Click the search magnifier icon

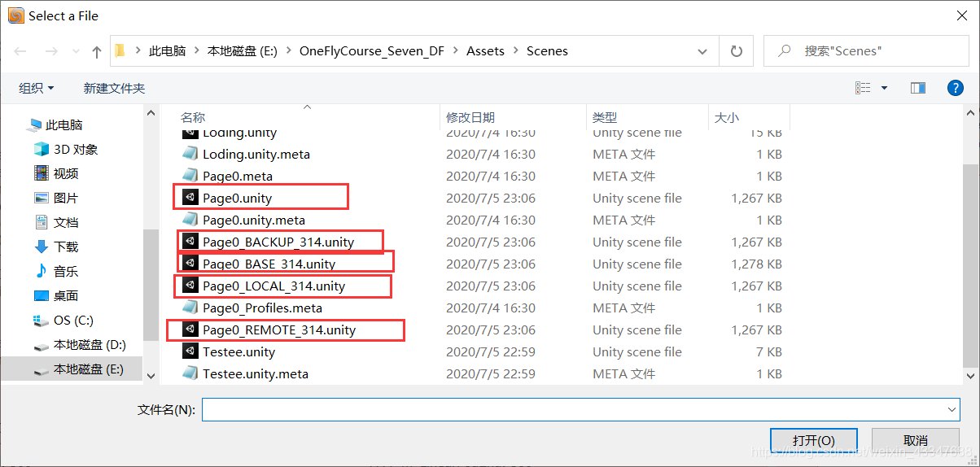(x=785, y=51)
